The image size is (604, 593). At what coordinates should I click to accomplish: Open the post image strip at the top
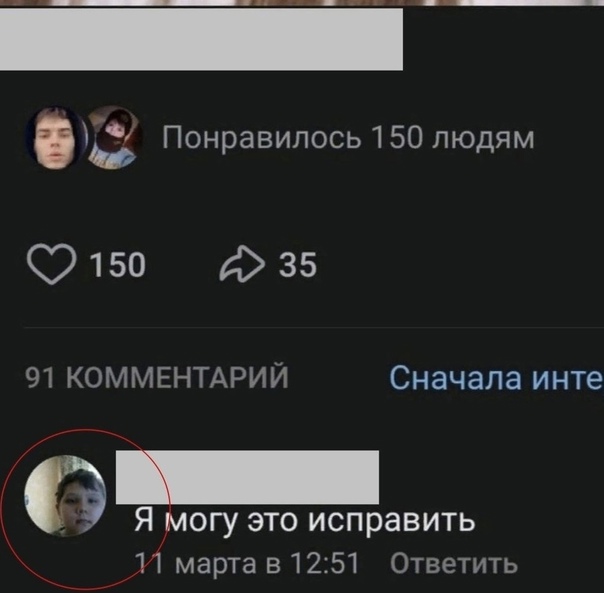point(302,3)
